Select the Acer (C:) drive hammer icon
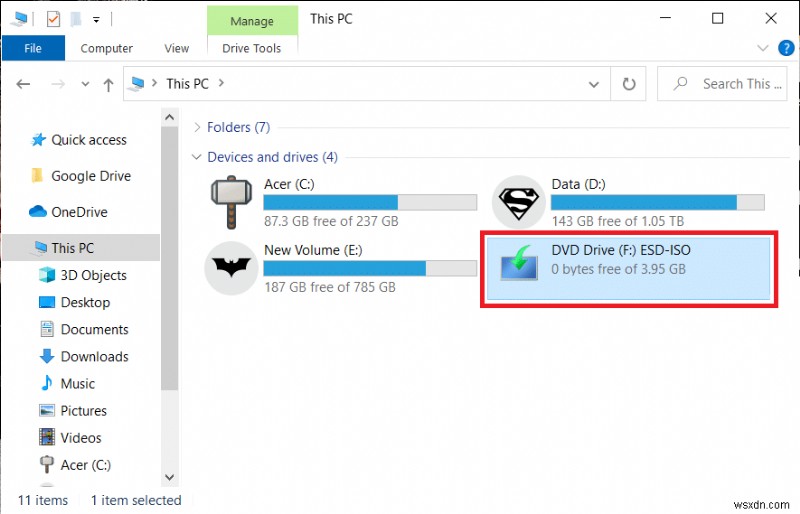Viewport: 800px width, 514px height. click(x=231, y=202)
